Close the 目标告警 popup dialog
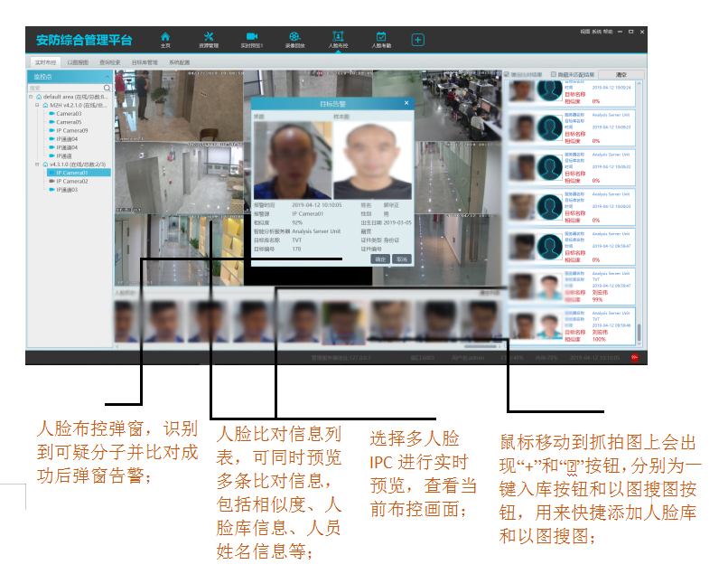 tap(406, 104)
